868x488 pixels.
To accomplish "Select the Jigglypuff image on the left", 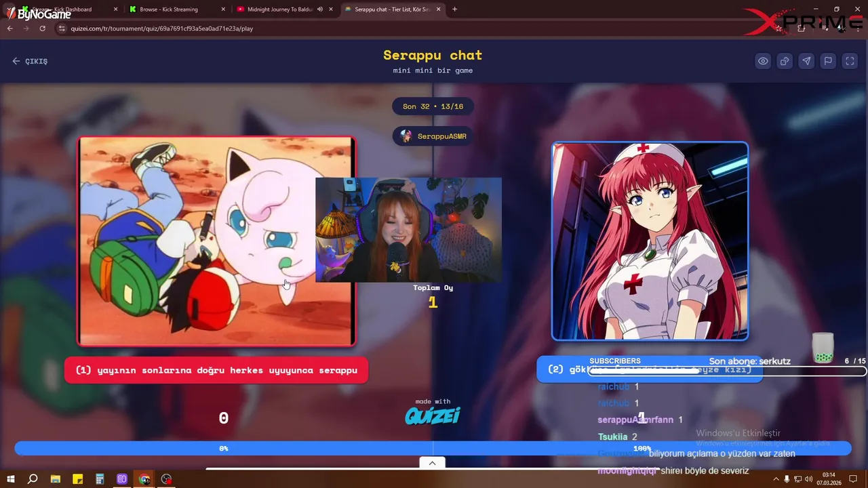I will [216, 241].
